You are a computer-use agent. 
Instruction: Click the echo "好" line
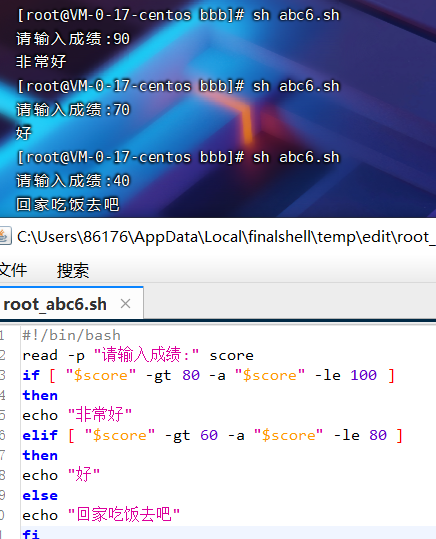click(61, 475)
